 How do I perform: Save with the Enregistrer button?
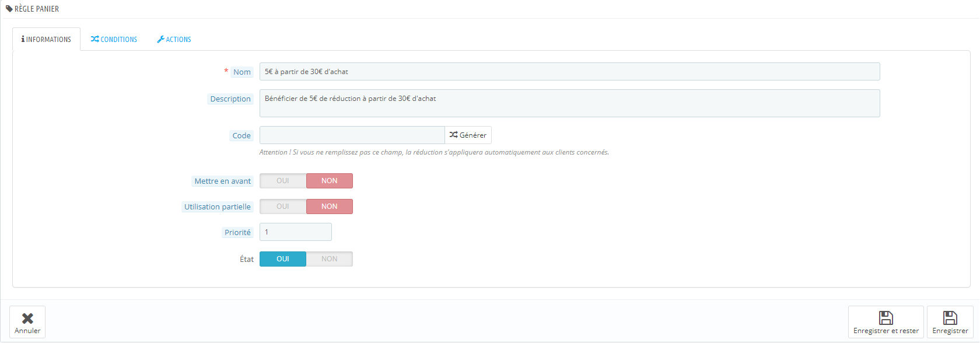[x=950, y=322]
